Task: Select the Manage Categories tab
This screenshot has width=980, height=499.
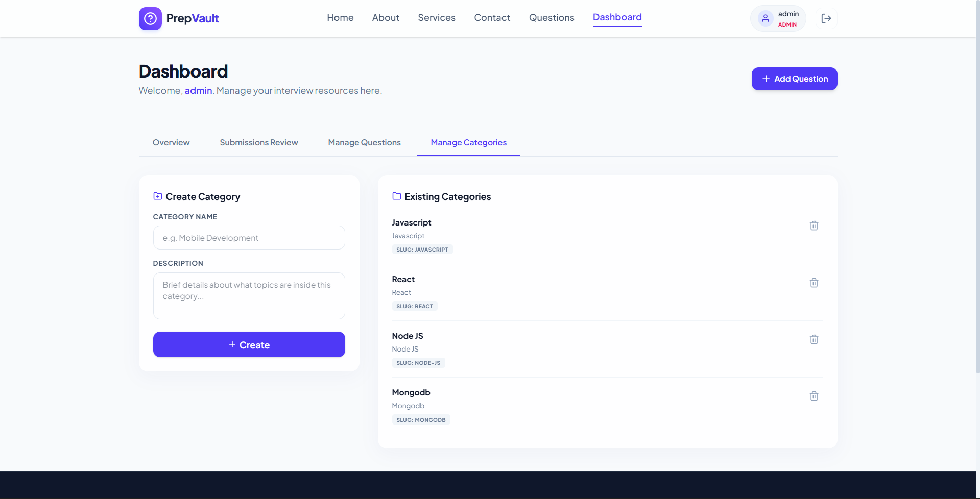Action: pos(469,142)
